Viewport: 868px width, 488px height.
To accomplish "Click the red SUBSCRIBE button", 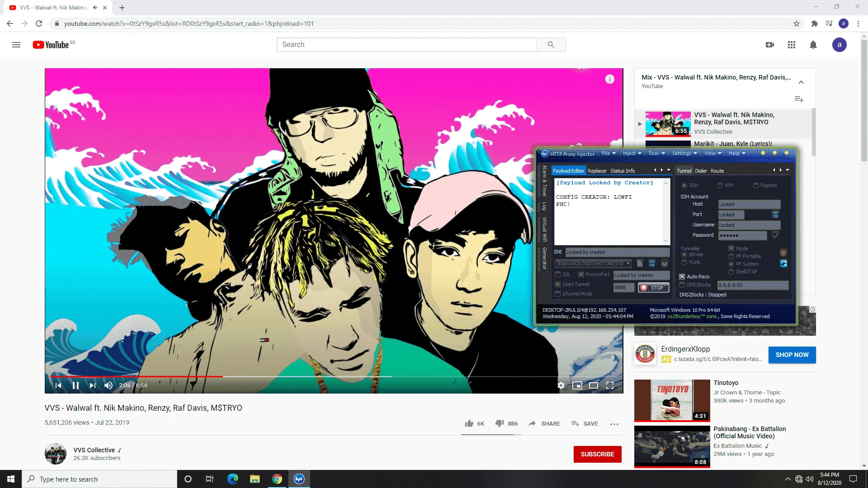I will pyautogui.click(x=597, y=454).
